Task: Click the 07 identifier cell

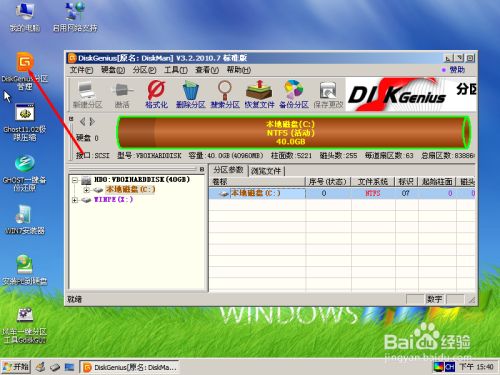Action: point(405,193)
